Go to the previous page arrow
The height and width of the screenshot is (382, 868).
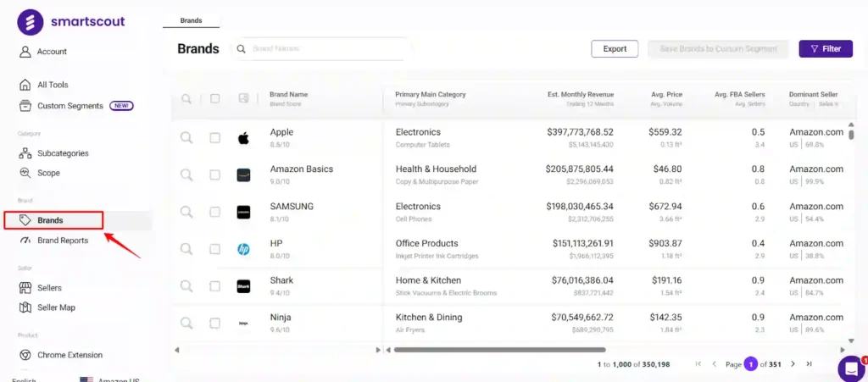[714, 363]
